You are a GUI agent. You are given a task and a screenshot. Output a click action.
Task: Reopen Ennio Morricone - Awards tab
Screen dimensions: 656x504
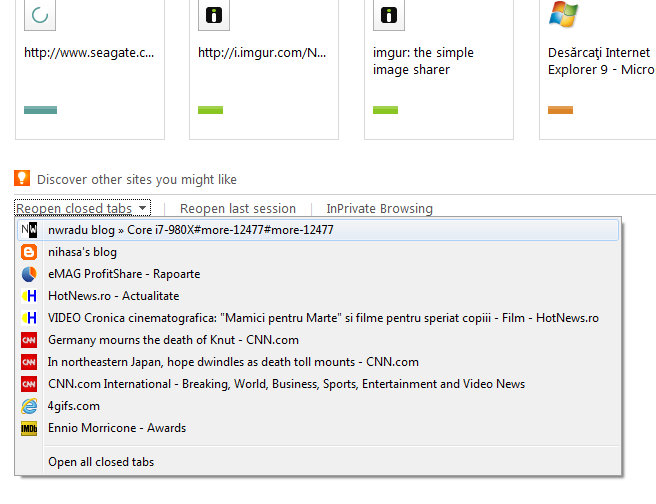(x=318, y=428)
